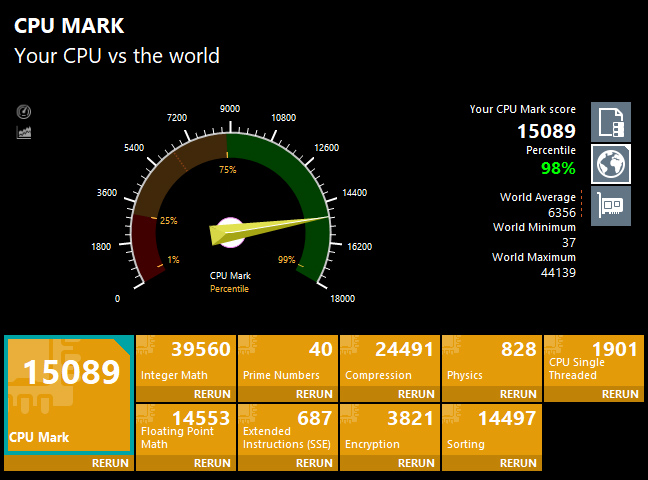Click the 16200 gauge scale label

coord(360,247)
